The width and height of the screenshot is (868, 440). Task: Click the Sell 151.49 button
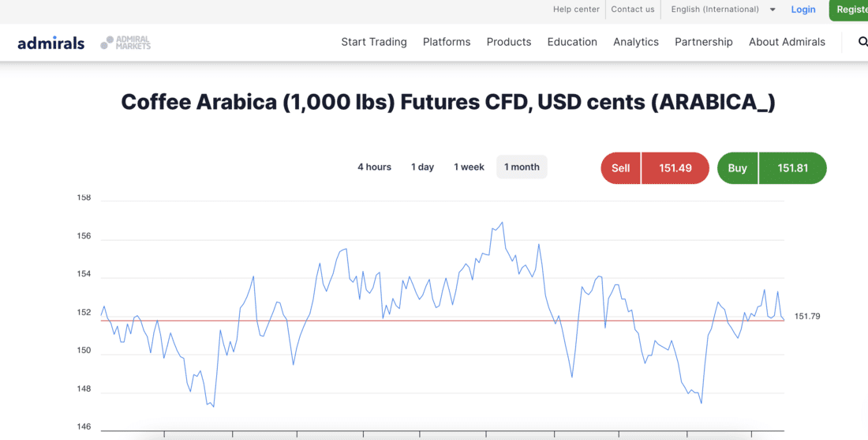pos(655,168)
